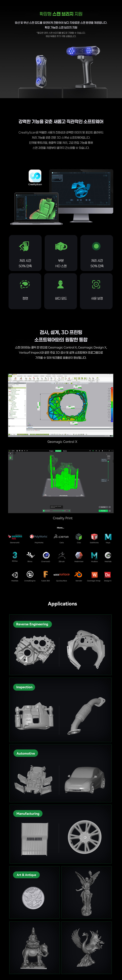
Task: Click the Geomagic Control X caption
Action: point(62,442)
